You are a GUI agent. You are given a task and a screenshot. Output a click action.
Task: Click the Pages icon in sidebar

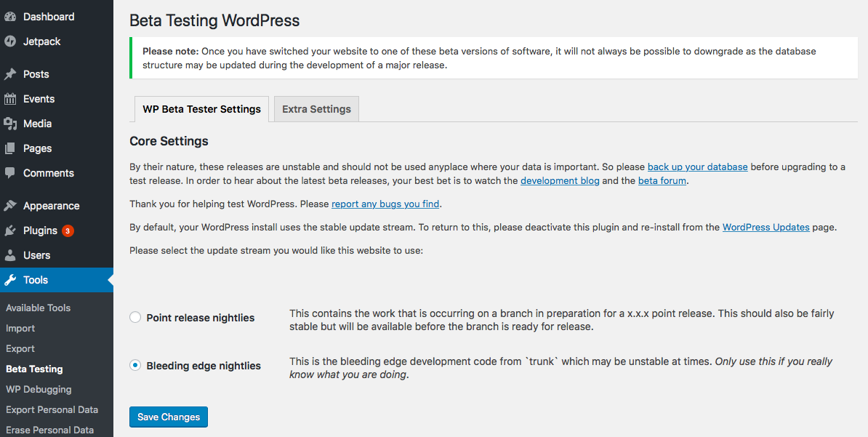coord(10,148)
